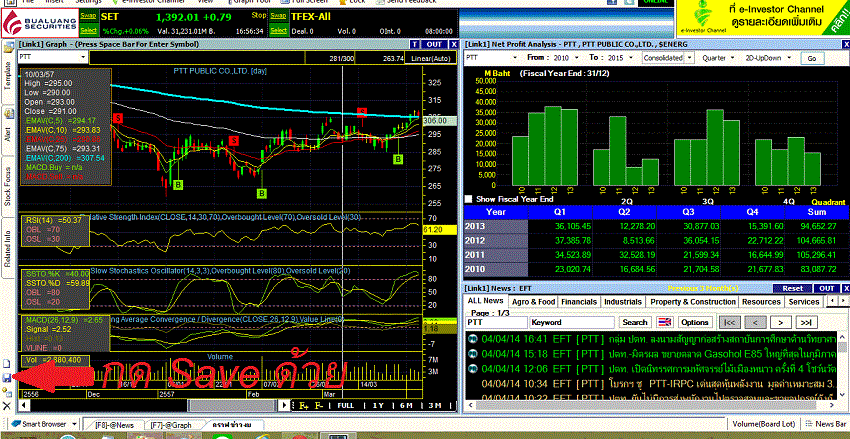Click the Keyword input field
The width and height of the screenshot is (850, 439).
click(574, 322)
